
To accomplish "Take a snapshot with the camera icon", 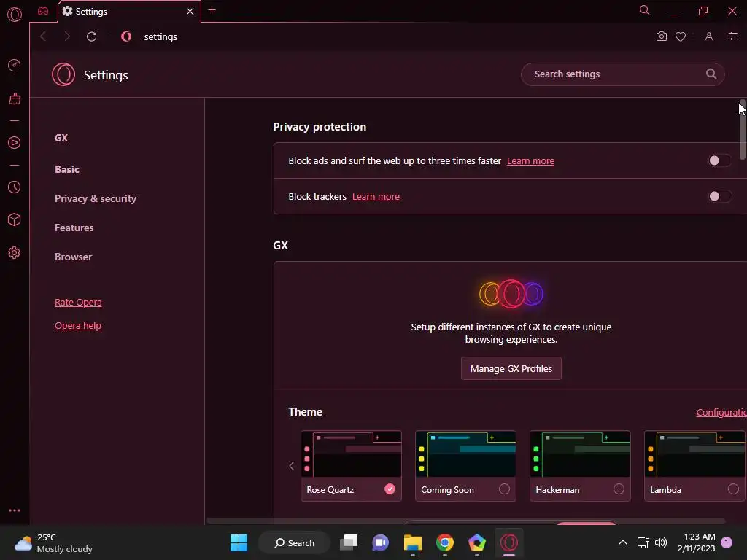I will [661, 36].
